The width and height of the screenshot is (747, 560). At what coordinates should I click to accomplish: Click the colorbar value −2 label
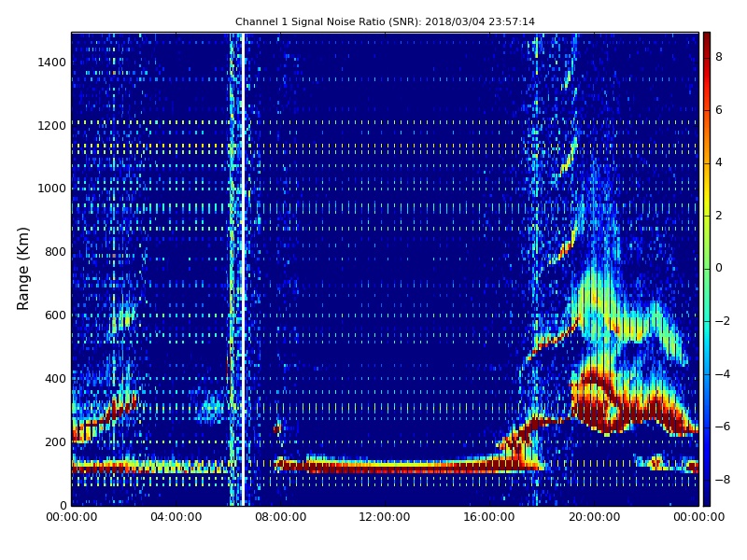[x=723, y=321]
